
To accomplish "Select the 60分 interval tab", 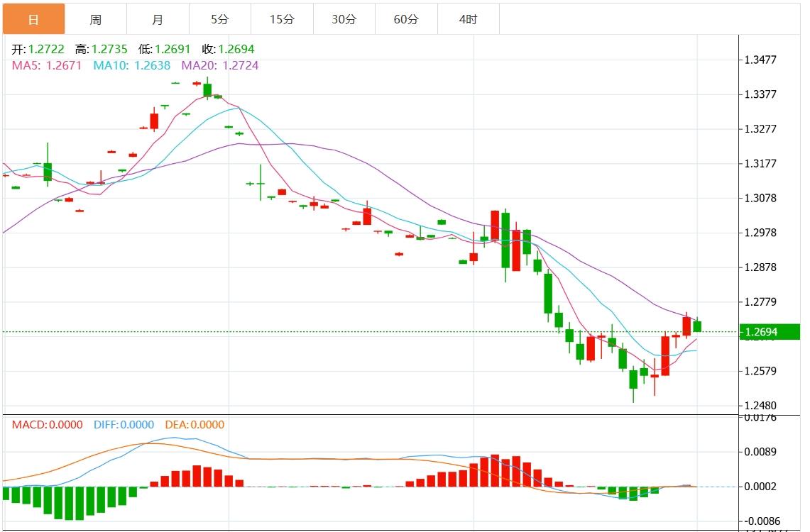I will click(406, 19).
